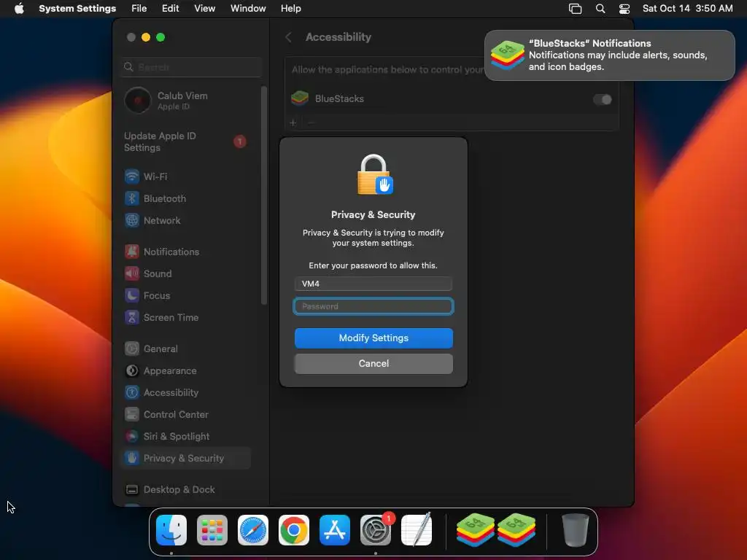Open the View menu
The image size is (747, 560).
[x=204, y=9]
